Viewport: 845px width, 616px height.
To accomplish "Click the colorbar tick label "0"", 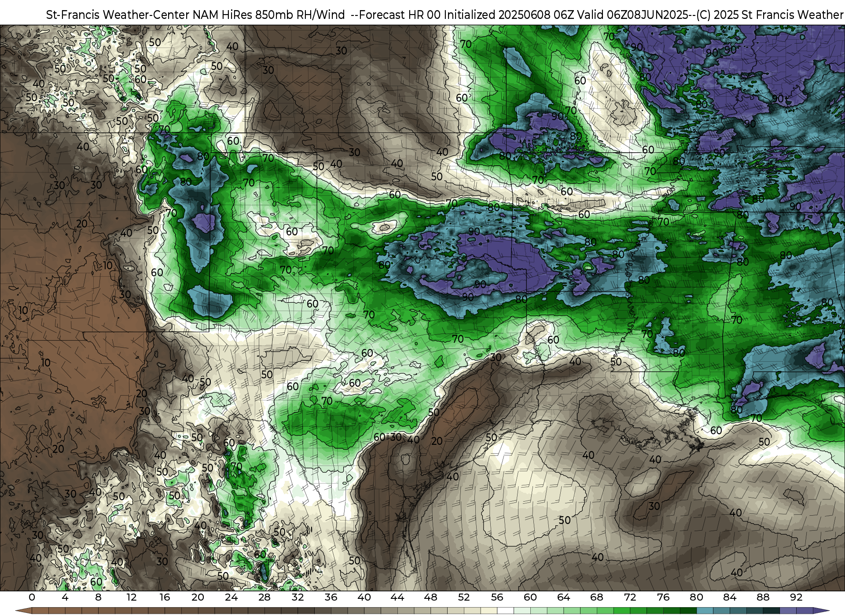I will (32, 598).
